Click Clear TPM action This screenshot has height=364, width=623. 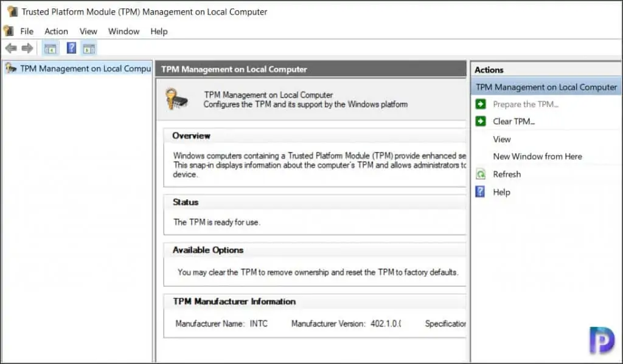point(513,121)
